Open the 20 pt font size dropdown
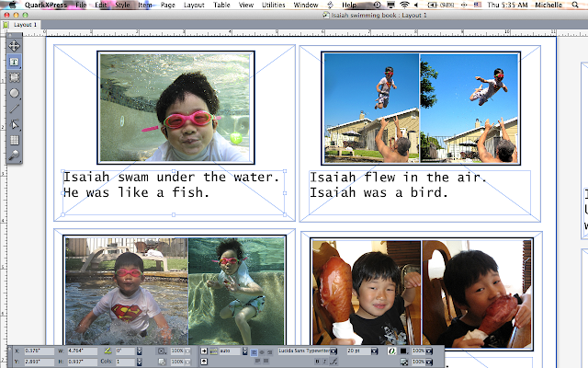The height and width of the screenshot is (368, 588). (374, 351)
